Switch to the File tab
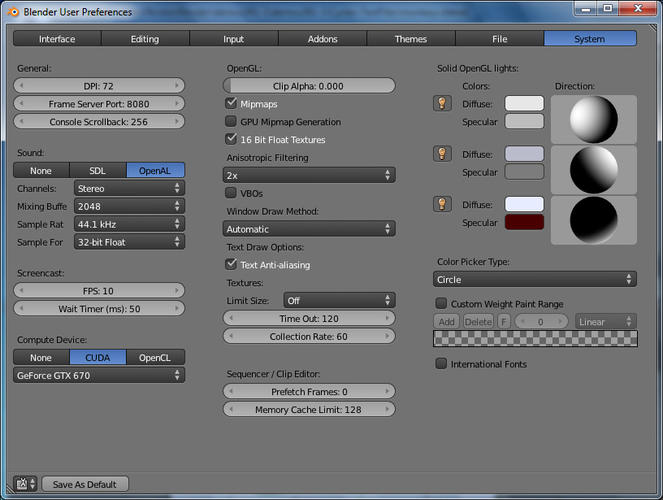Viewport: 663px width, 500px height. tap(499, 39)
